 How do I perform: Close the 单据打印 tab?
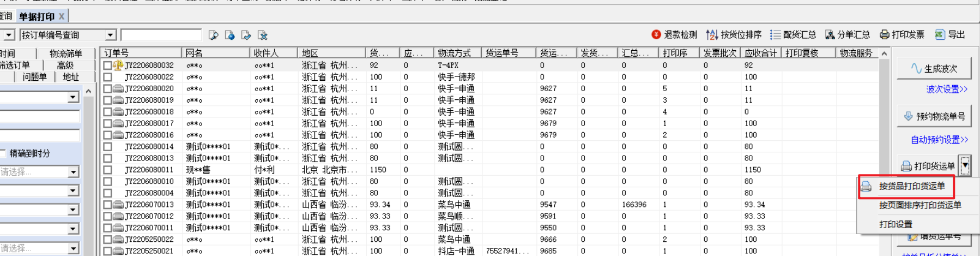click(62, 16)
